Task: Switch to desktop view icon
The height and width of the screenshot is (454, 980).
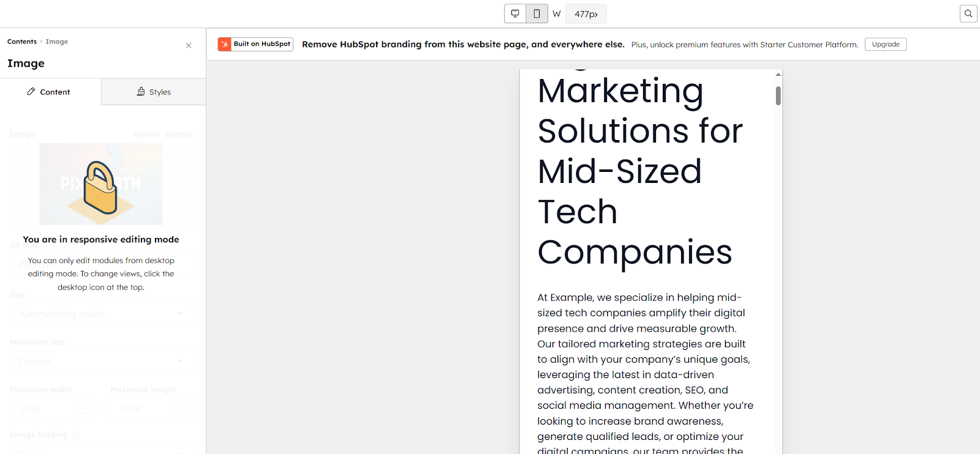Action: coord(515,13)
